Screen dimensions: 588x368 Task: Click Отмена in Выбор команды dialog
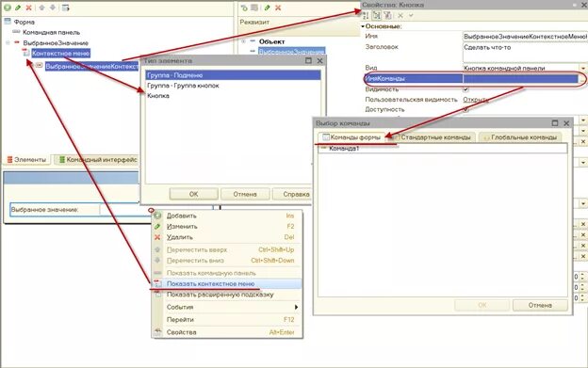[x=540, y=305]
